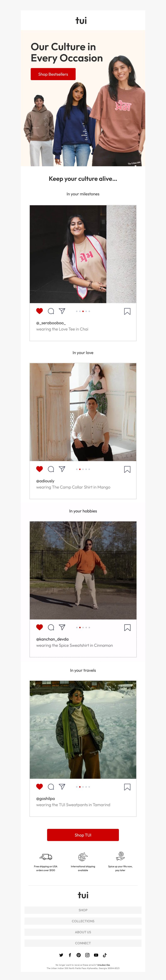The width and height of the screenshot is (166, 980).
Task: Open the TikTok icon in footer
Action: [x=105, y=955]
